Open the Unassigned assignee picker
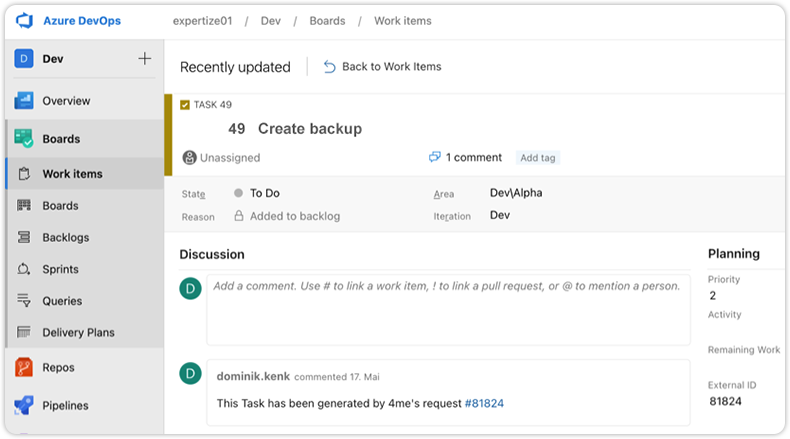The width and height of the screenshot is (790, 439). click(230, 158)
